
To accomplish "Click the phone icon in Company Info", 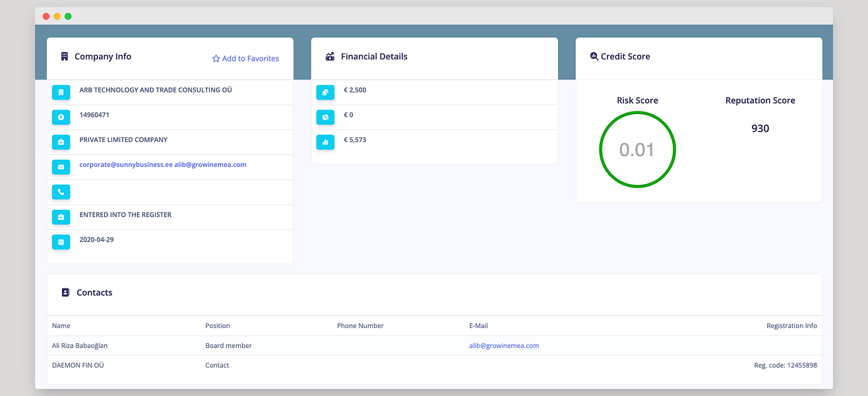I will (61, 192).
